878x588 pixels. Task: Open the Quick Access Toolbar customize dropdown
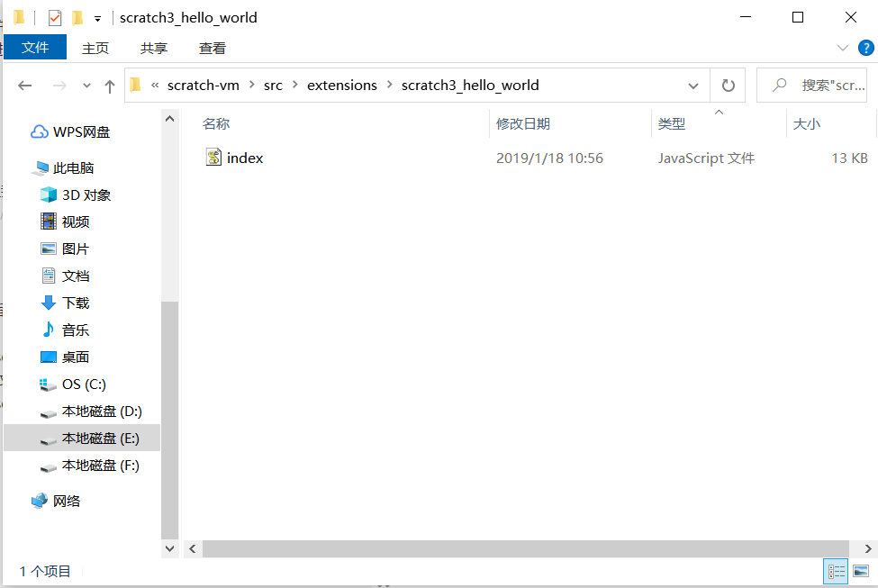coord(96,16)
